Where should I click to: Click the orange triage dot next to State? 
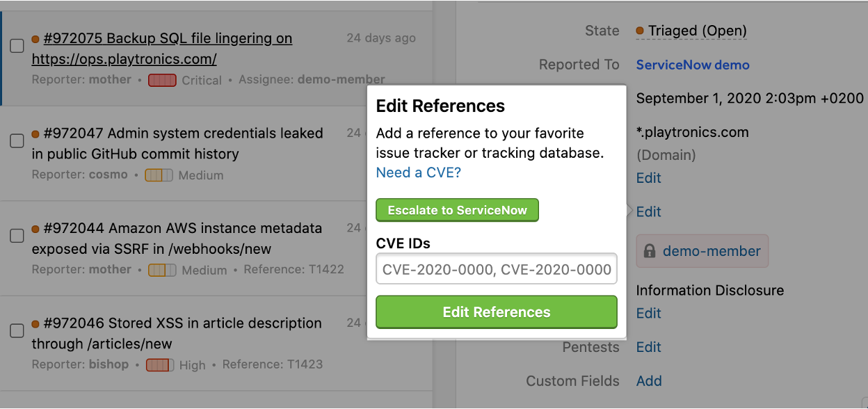click(x=638, y=31)
